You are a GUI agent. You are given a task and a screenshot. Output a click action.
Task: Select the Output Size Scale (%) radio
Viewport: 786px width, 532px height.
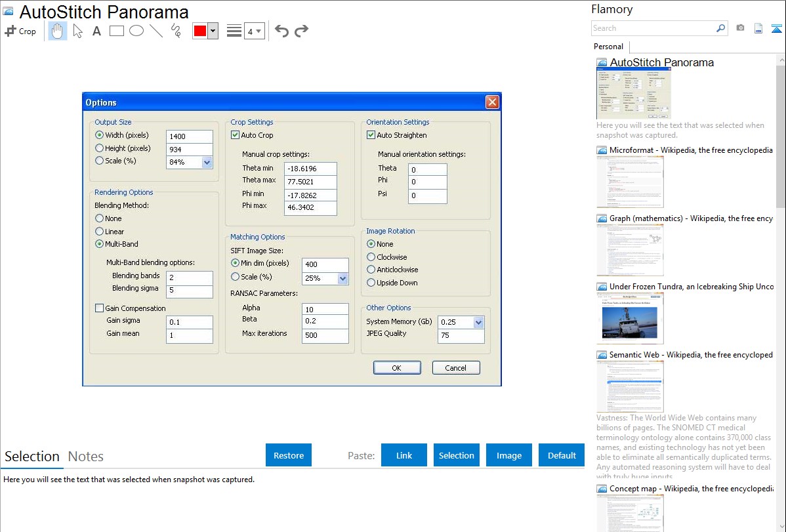pyautogui.click(x=99, y=161)
